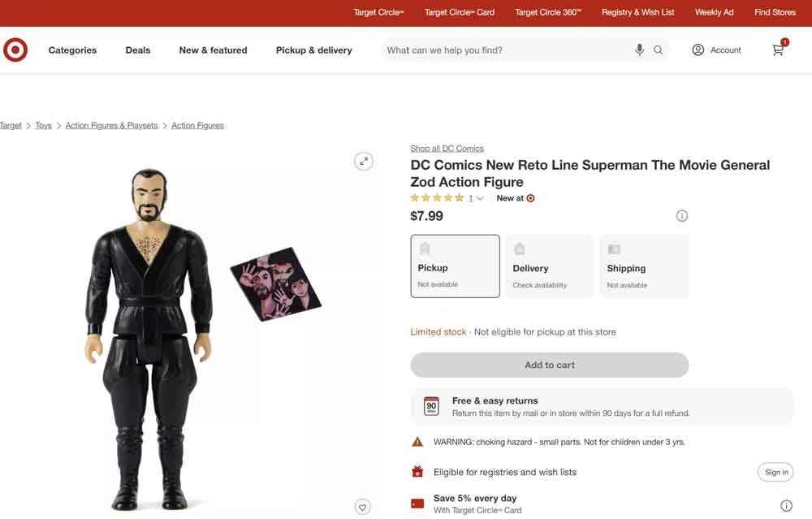Activate the voice search microphone
812x519 pixels.
pos(639,50)
